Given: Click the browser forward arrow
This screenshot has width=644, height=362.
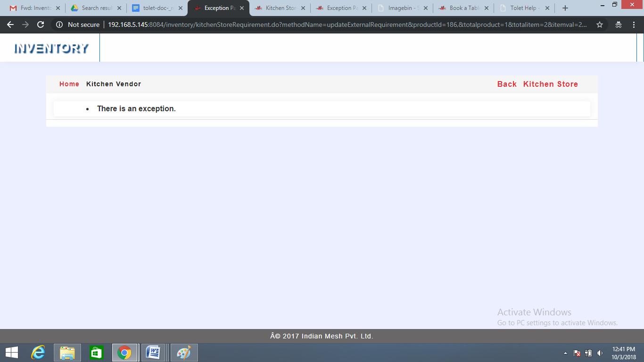Looking at the screenshot, I should click(x=25, y=25).
